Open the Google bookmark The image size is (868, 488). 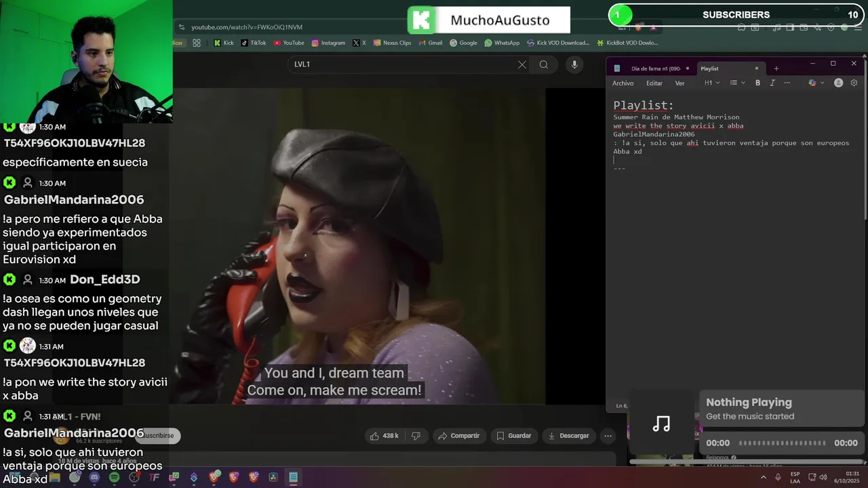coord(463,43)
